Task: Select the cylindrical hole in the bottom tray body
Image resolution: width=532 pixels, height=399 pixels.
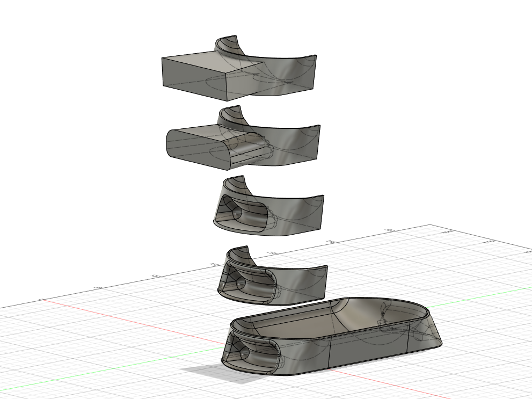Action: point(245,353)
